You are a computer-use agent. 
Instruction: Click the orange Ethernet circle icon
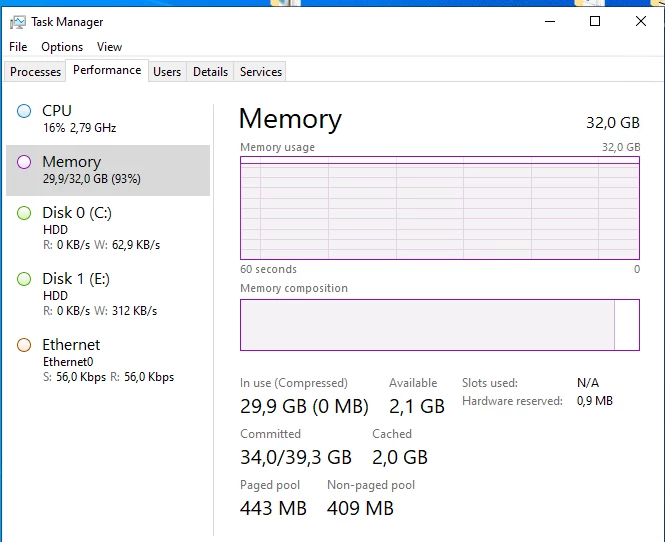pyautogui.click(x=24, y=345)
